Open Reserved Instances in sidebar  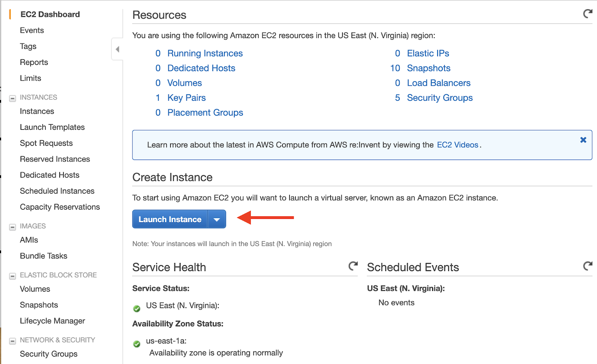(x=55, y=159)
